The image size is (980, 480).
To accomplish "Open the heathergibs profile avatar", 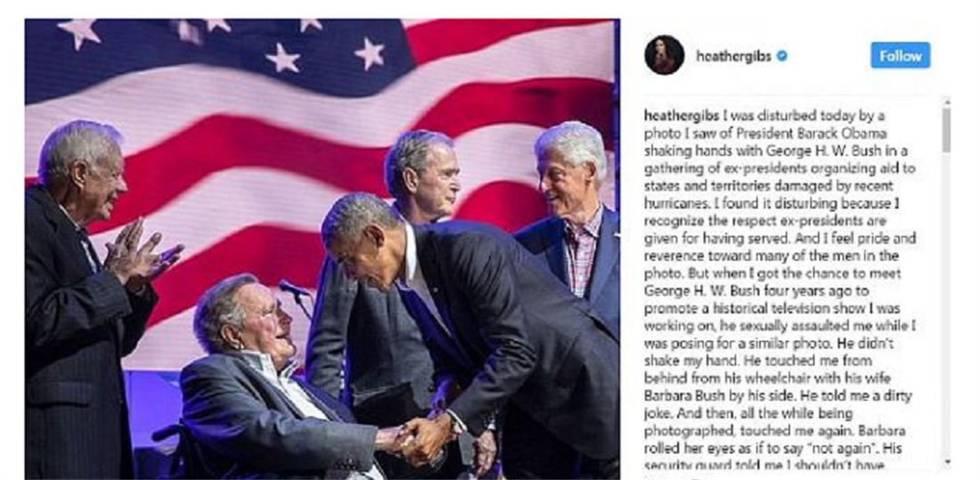I will (664, 55).
